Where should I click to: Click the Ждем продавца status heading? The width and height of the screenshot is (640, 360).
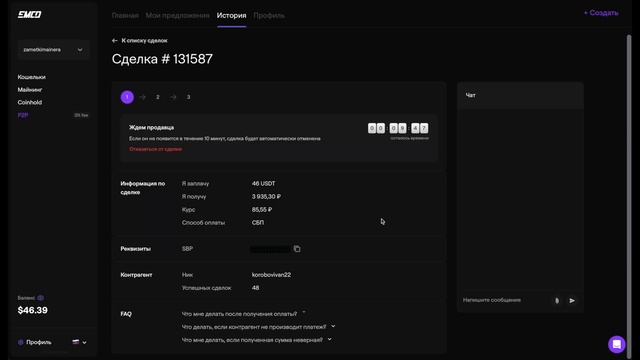tap(151, 127)
